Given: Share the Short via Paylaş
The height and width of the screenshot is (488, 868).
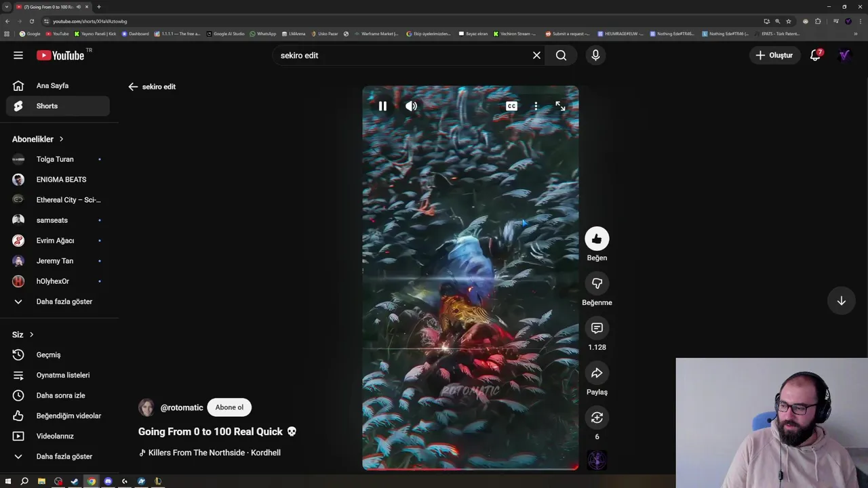Looking at the screenshot, I should tap(597, 373).
